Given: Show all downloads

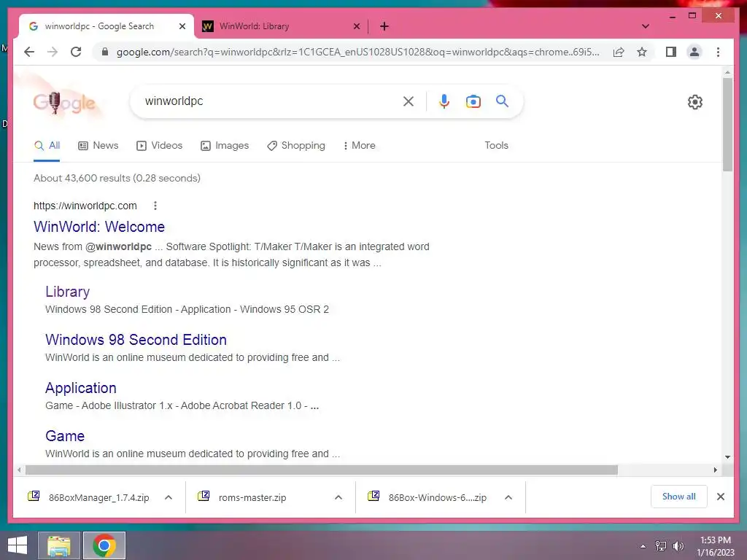Looking at the screenshot, I should click(678, 496).
